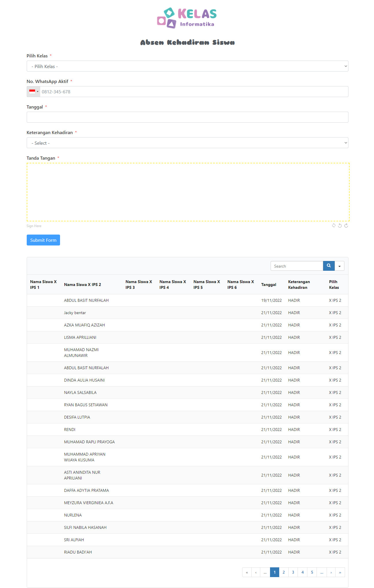This screenshot has height=588, width=374.
Task: Open the Keterangan Kehadiran select dropdown
Action: pyautogui.click(x=187, y=143)
